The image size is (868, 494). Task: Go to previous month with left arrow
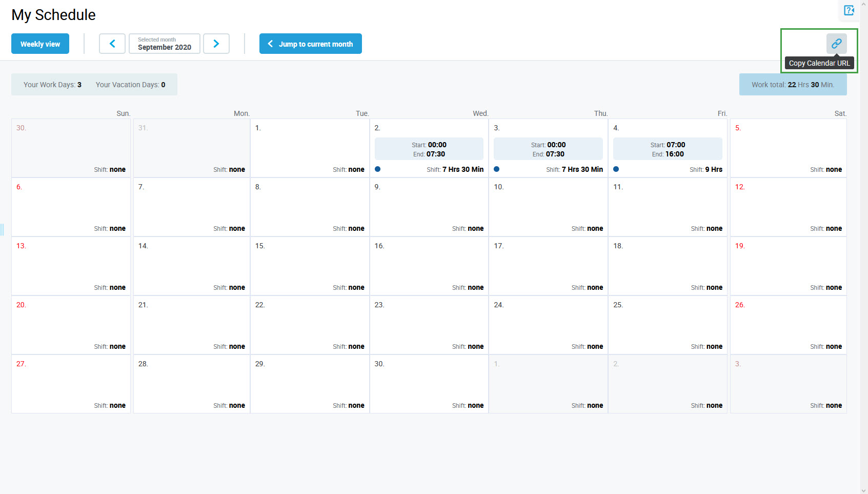coord(112,44)
